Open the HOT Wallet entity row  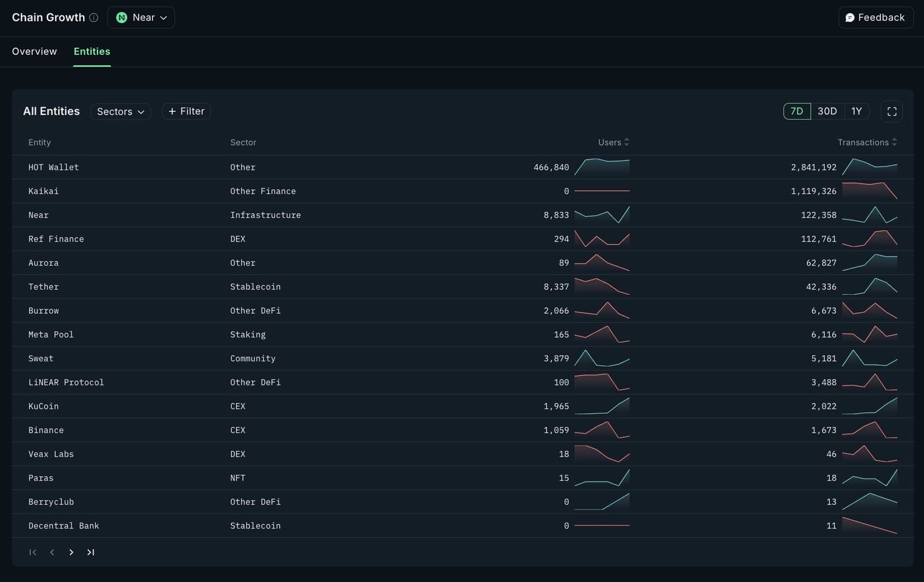[x=463, y=167]
